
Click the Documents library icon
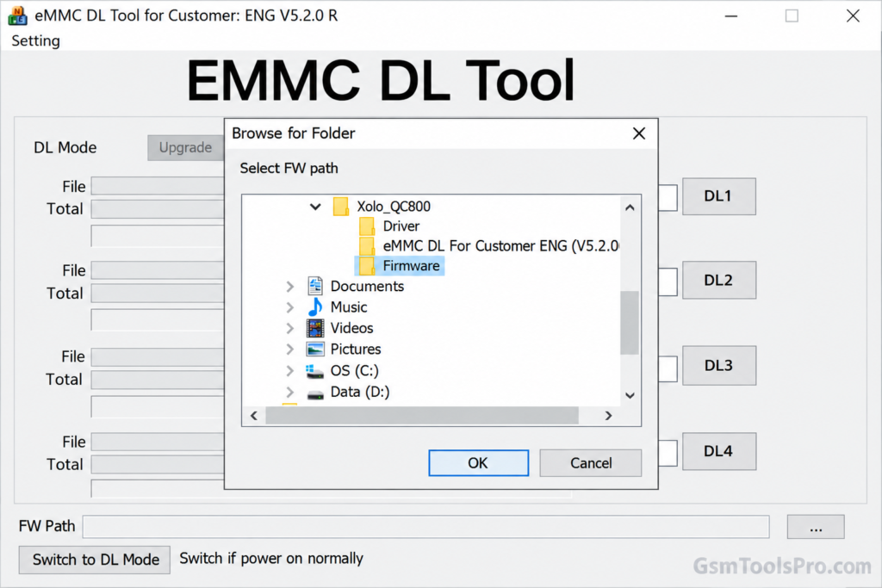pyautogui.click(x=315, y=286)
